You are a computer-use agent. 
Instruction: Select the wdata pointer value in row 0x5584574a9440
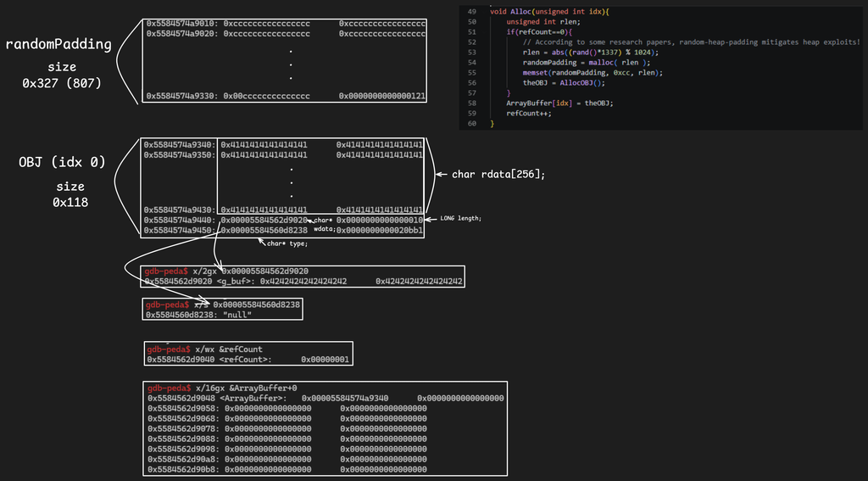click(264, 220)
